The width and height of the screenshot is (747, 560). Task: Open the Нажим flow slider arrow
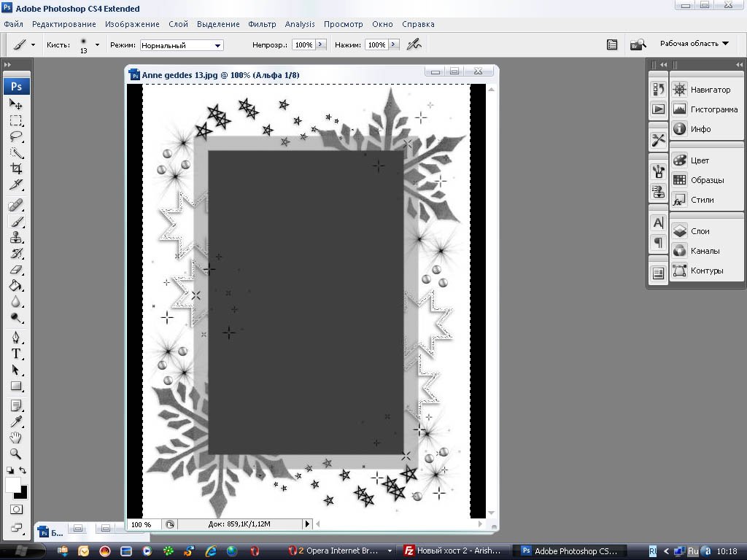tap(393, 44)
